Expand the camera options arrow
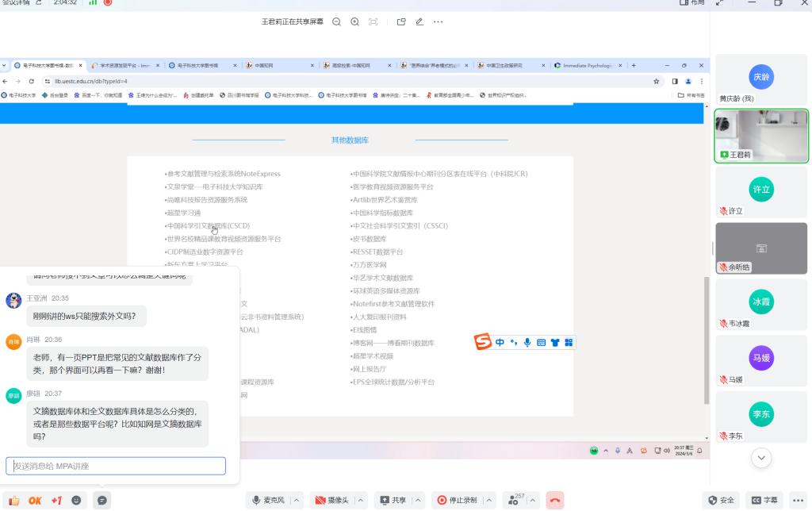812x511 pixels. point(362,500)
